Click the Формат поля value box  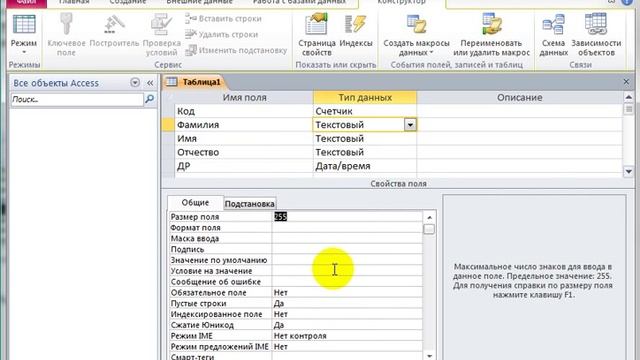(347, 228)
